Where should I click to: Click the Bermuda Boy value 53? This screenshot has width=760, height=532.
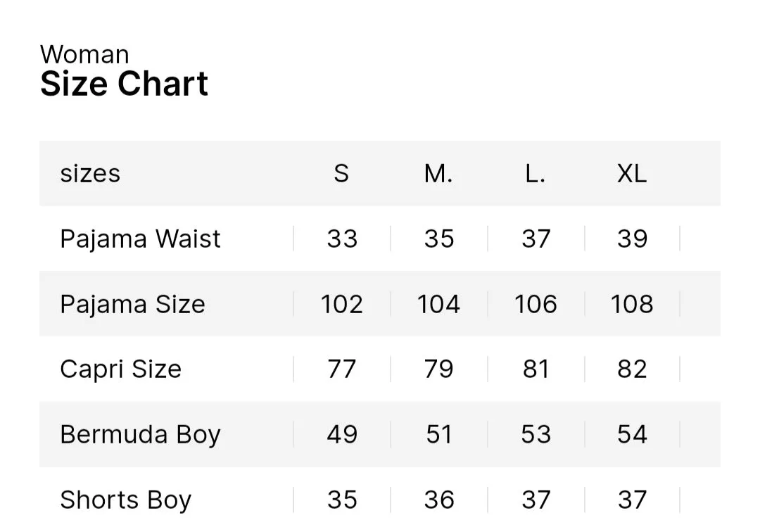click(x=536, y=435)
